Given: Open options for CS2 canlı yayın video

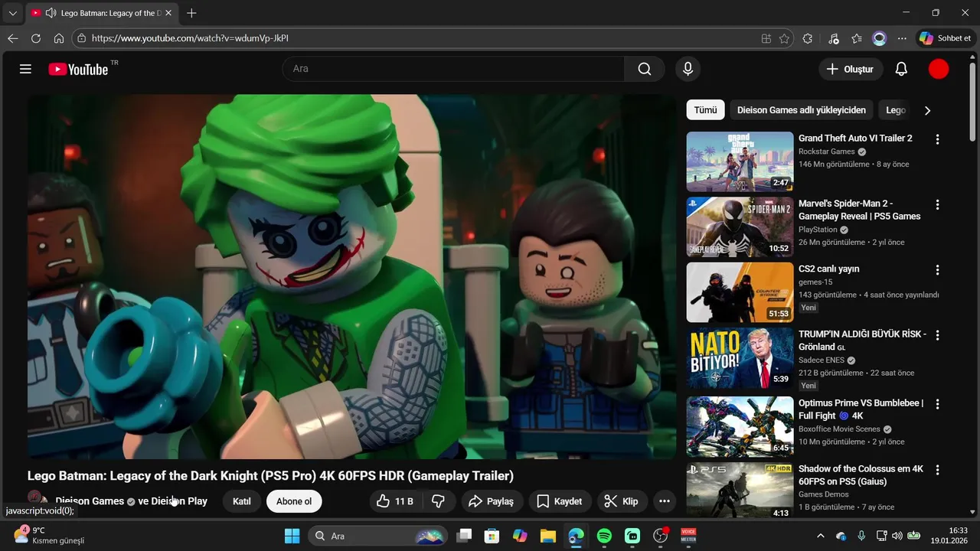Looking at the screenshot, I should tap(937, 270).
